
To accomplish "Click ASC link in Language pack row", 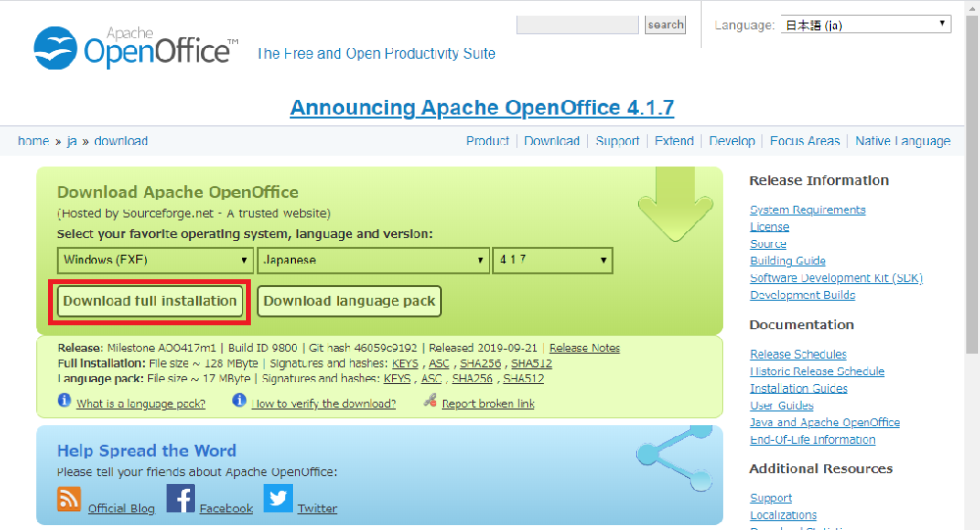I will [431, 379].
